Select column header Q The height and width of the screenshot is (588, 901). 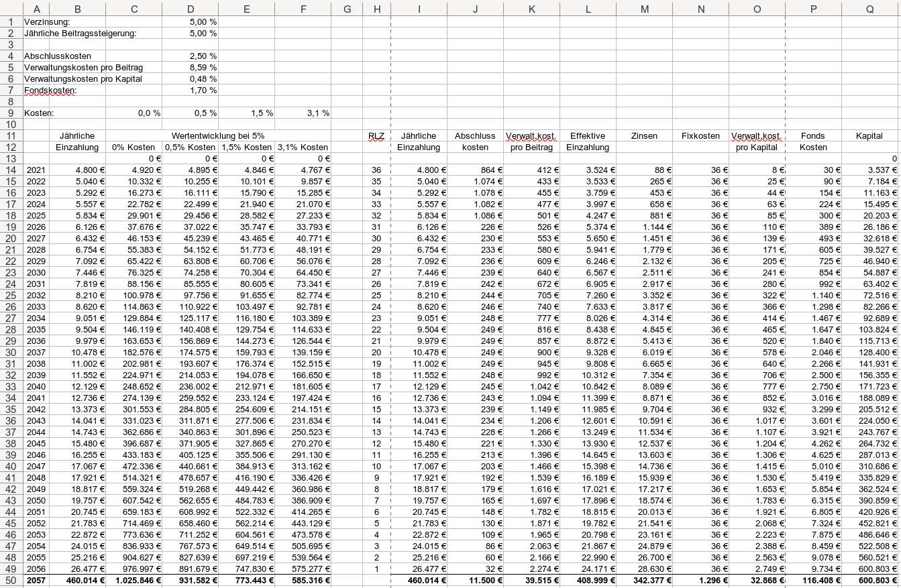tap(869, 8)
